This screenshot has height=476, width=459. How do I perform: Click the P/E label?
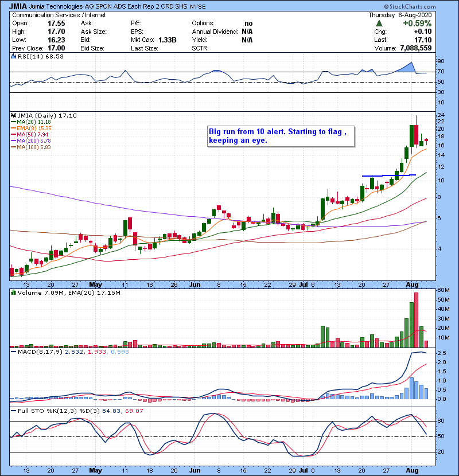pos(136,24)
